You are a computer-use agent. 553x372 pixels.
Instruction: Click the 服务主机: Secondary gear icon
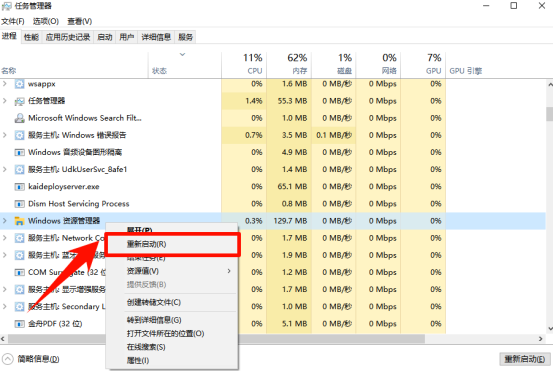19,306
